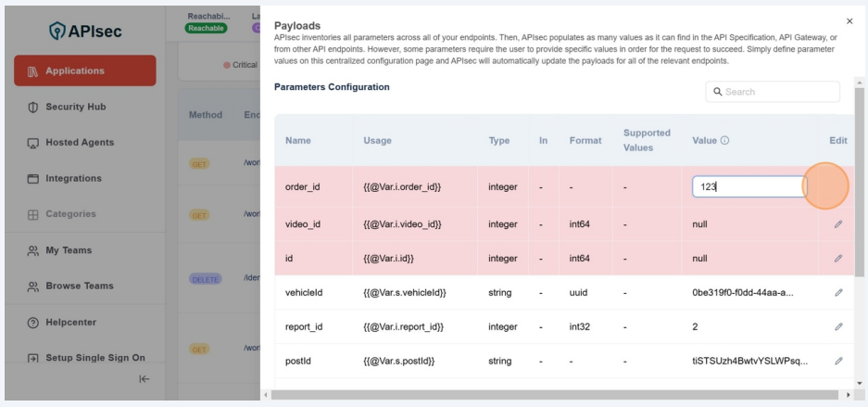
Task: Click the Usage column header
Action: 377,141
